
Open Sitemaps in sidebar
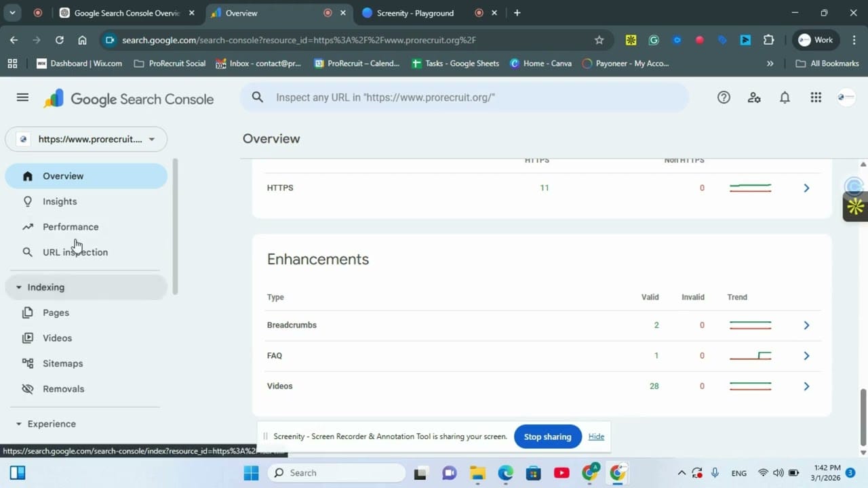[62, 363]
